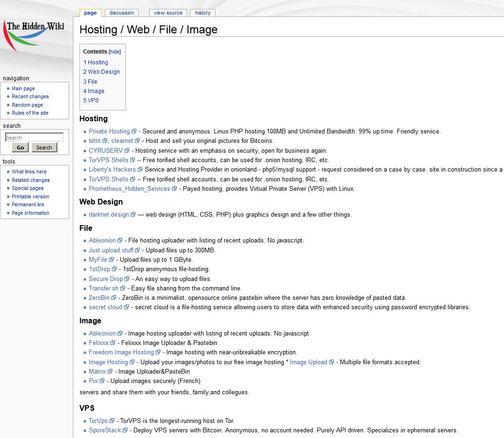The image size is (504, 438).
Task: Click external-link icon next to bittit
Action: (105, 141)
